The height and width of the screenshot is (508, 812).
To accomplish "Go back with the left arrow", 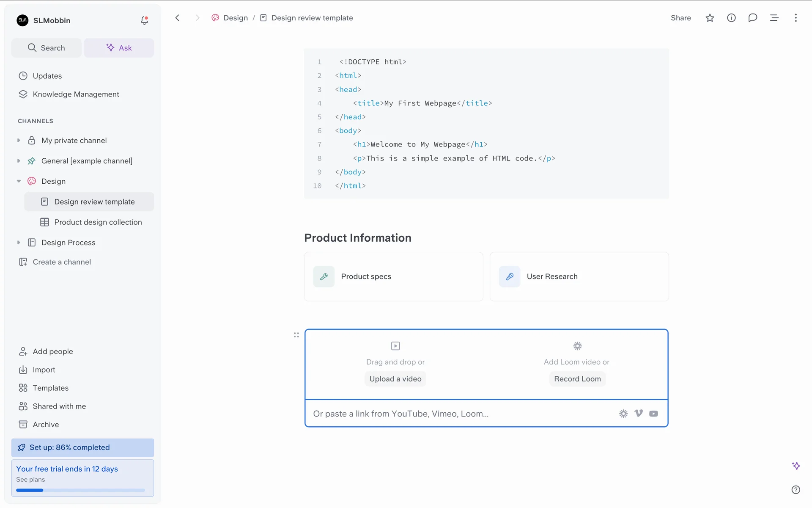I will pyautogui.click(x=177, y=18).
